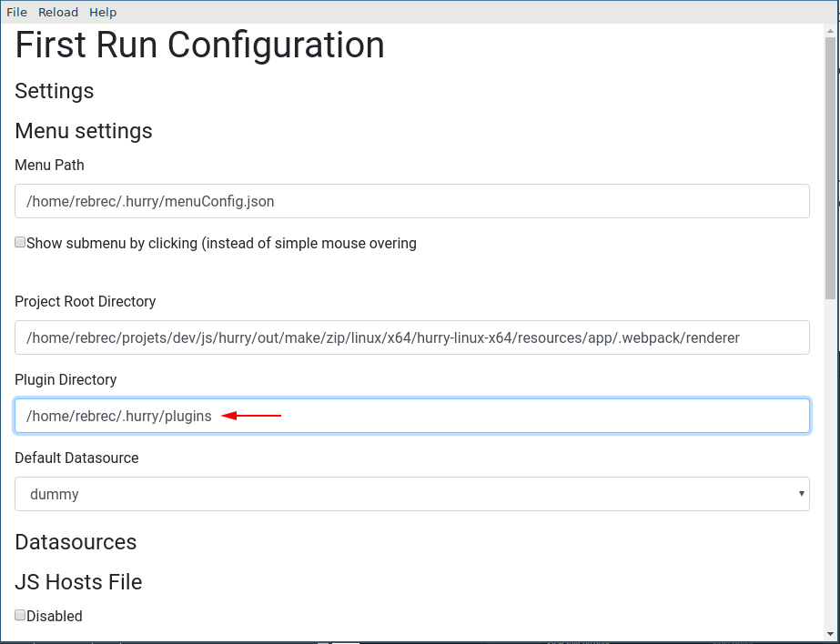Click the vertical scrollbar thumb
The width and height of the screenshot is (840, 644).
tap(831, 168)
